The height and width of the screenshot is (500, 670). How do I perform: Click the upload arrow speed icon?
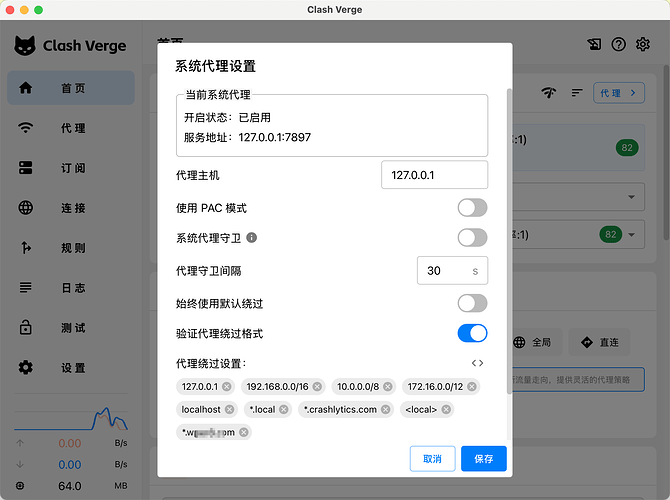(20, 443)
